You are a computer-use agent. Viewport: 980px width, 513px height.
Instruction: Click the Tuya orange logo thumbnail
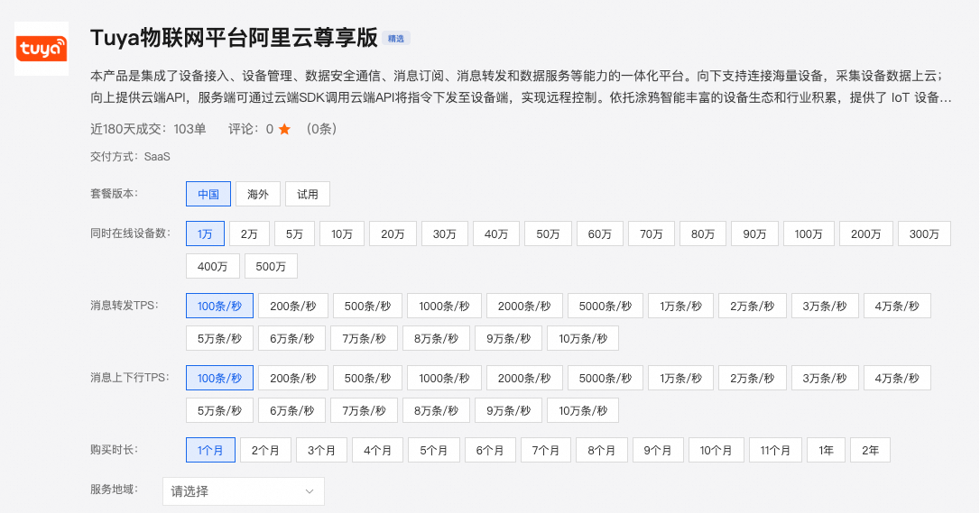[x=42, y=49]
